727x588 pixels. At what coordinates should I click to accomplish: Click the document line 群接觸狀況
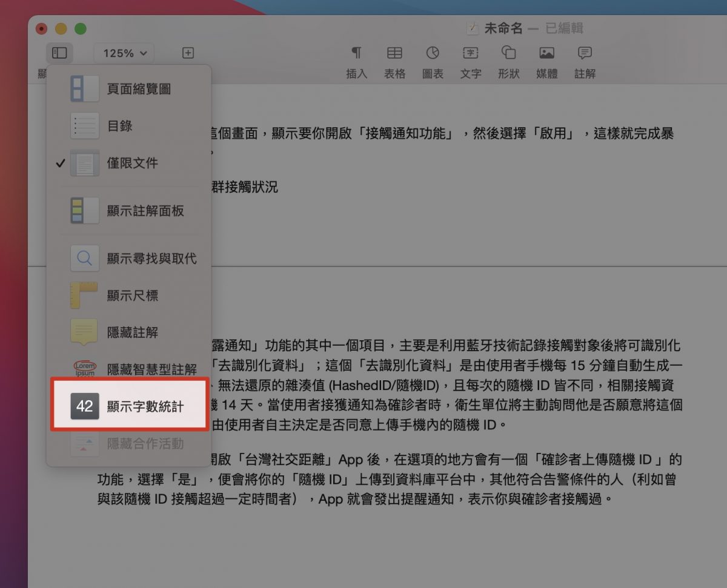(244, 187)
